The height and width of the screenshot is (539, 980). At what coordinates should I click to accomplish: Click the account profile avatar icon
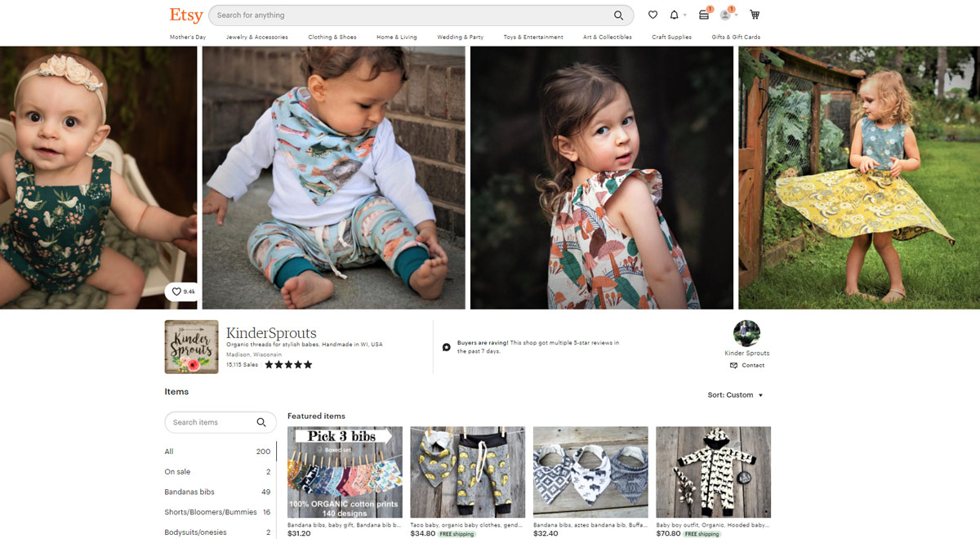(x=725, y=15)
